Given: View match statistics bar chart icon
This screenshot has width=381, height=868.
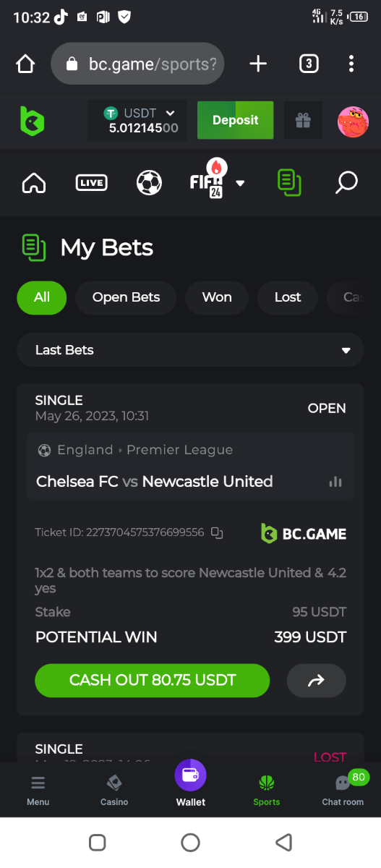Looking at the screenshot, I should (335, 482).
